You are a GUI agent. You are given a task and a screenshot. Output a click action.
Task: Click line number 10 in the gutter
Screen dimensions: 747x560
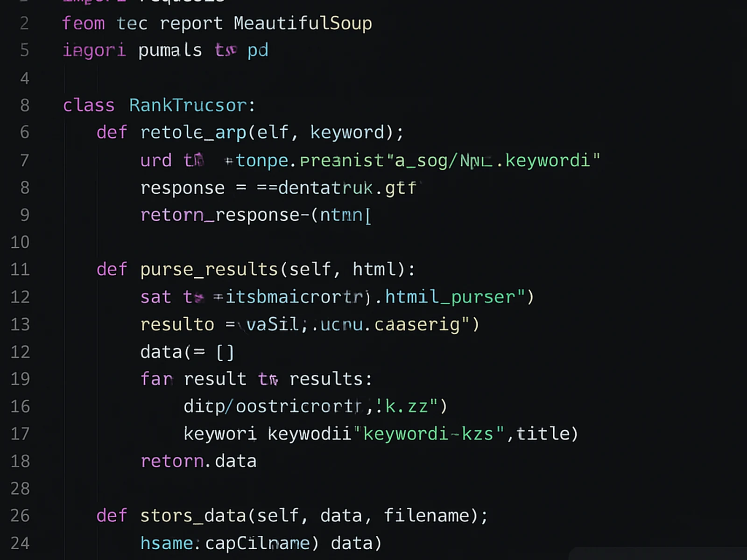coord(20,242)
